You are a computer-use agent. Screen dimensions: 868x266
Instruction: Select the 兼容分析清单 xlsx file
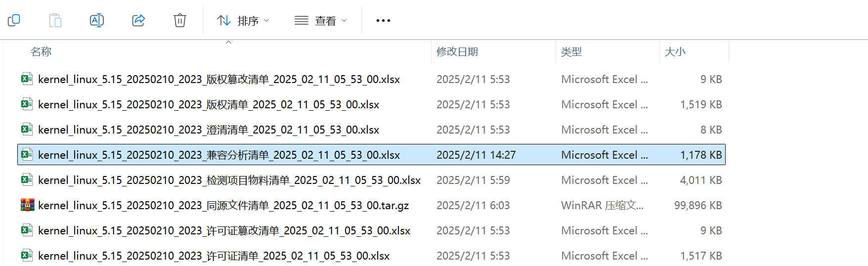pos(371,155)
